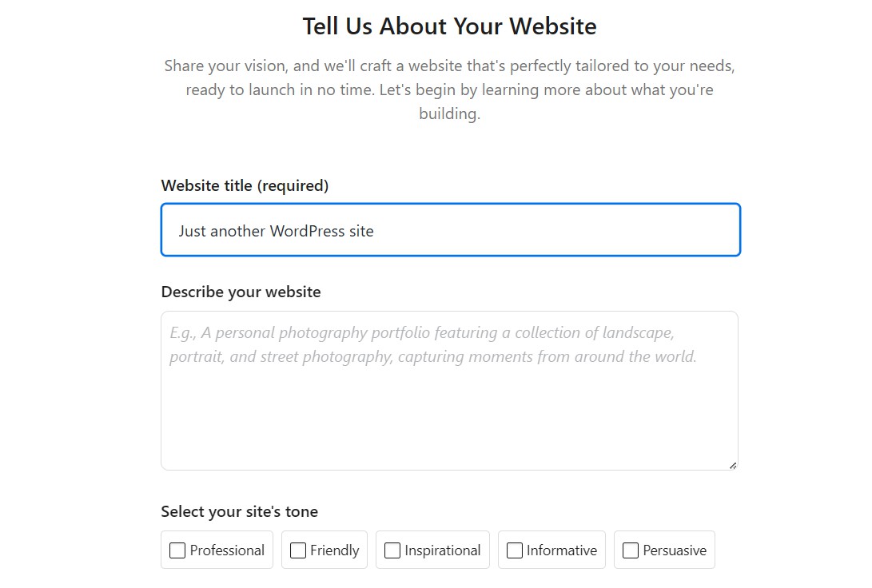Click the textarea resize handle corner
This screenshot has height=588, width=872.
[x=732, y=465]
